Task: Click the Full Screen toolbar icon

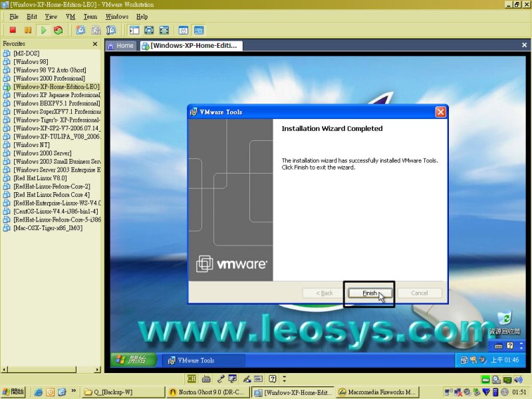Action: point(164,30)
